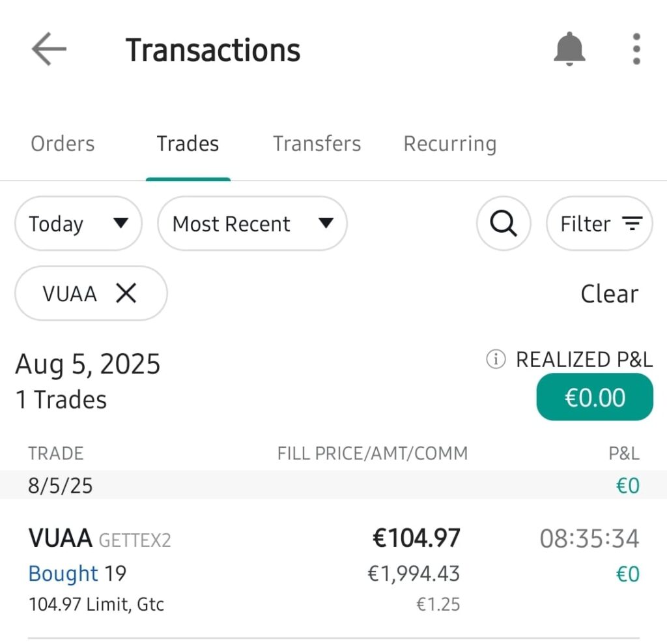This screenshot has height=644, width=667.
Task: Tap the search magnifier icon
Action: click(504, 224)
